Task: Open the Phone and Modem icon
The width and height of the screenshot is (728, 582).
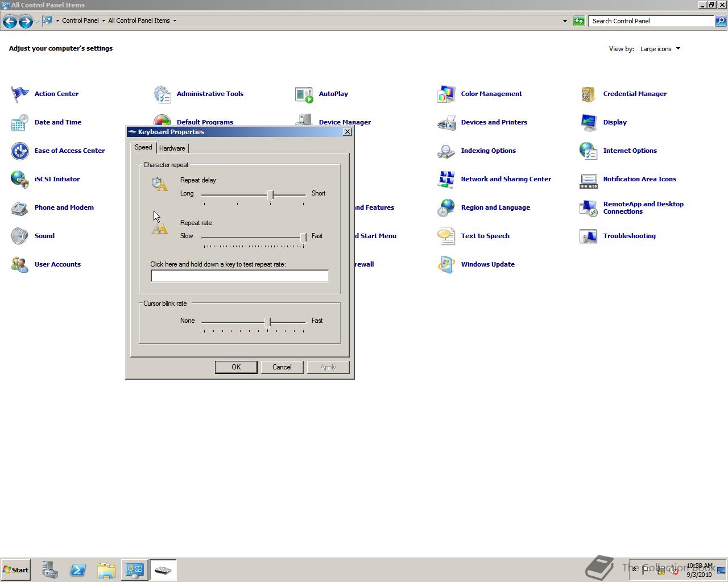Action: [20, 207]
